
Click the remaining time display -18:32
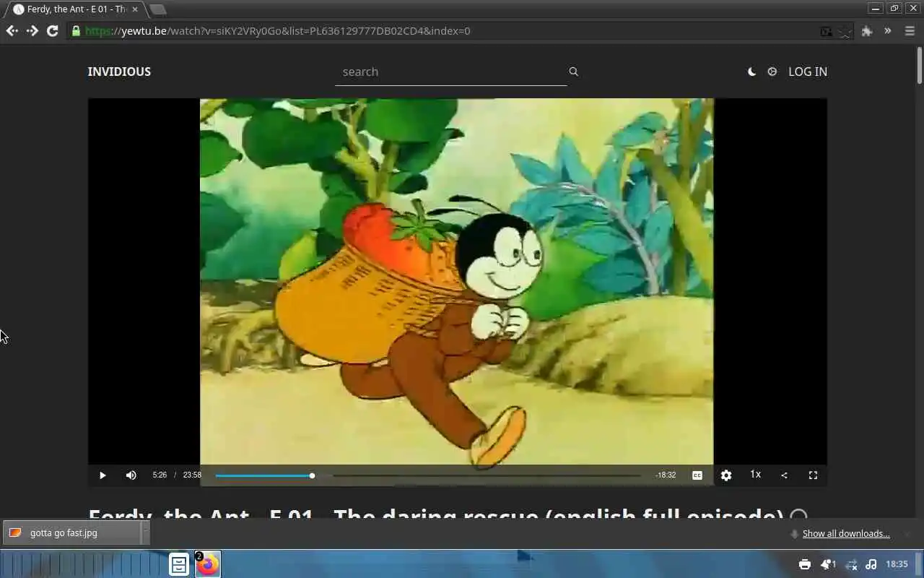(666, 475)
